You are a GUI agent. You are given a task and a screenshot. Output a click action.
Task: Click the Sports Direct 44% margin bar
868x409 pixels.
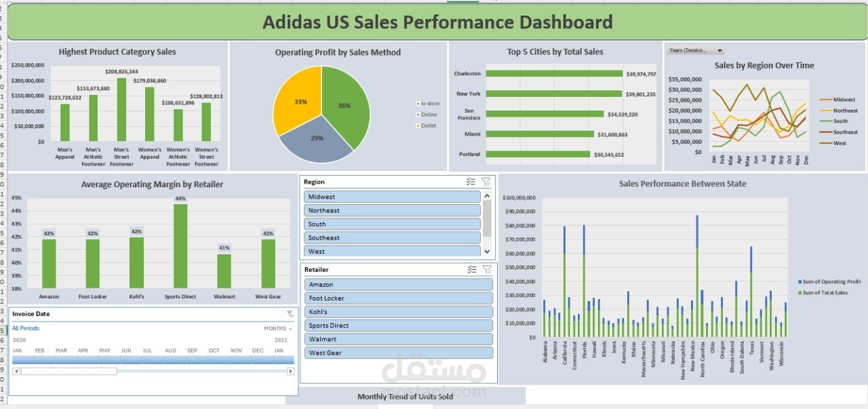[x=180, y=246]
